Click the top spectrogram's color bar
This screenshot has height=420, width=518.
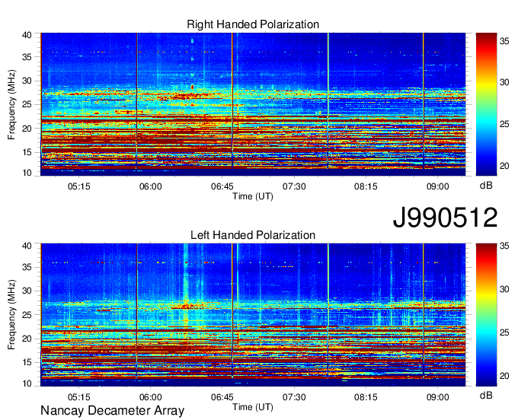[486, 104]
